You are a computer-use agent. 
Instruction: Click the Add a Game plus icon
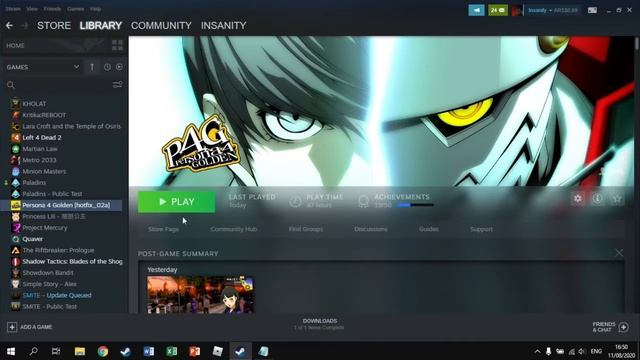[12, 327]
